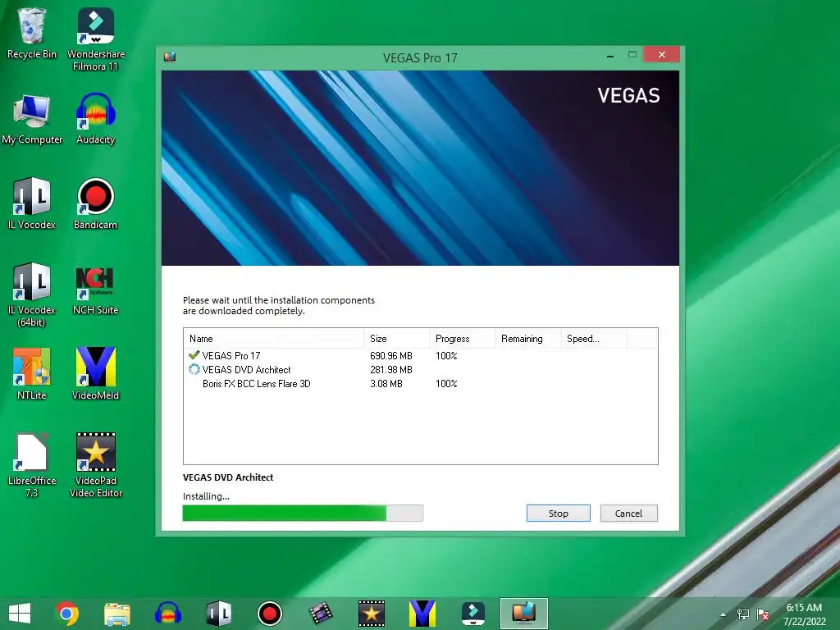Viewport: 840px width, 630px height.
Task: Minimize the VEGAS Pro 17 window
Action: coord(609,55)
